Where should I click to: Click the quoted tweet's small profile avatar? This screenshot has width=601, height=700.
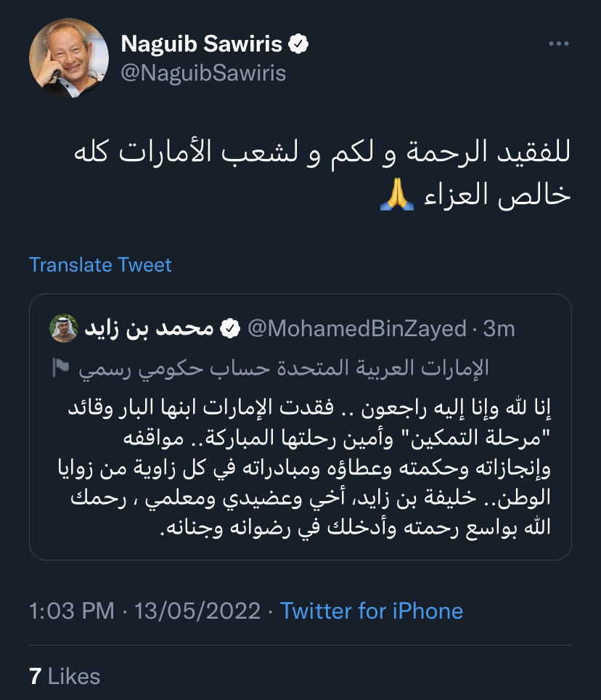point(63,328)
